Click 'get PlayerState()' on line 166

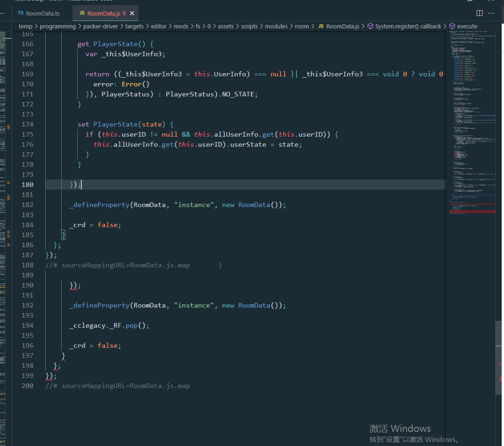pyautogui.click(x=111, y=44)
